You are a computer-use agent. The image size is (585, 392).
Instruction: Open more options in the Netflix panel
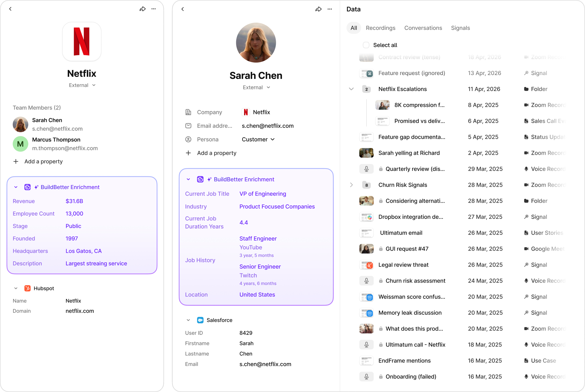pyautogui.click(x=154, y=9)
